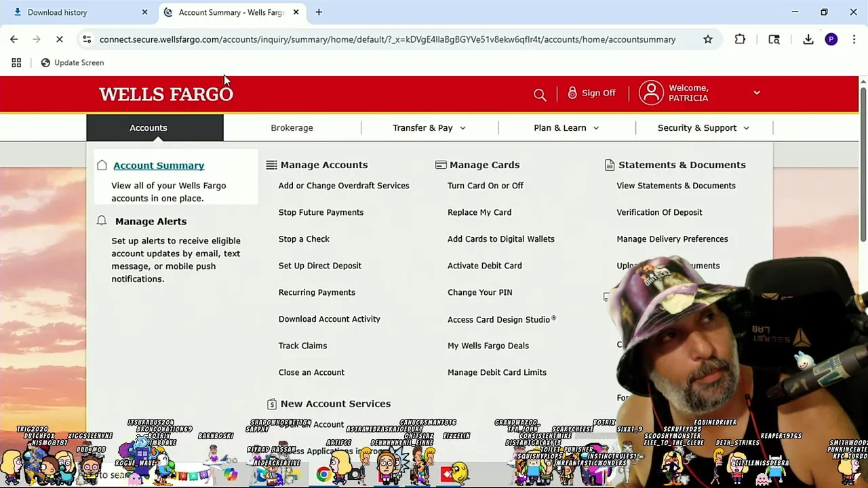Open Download Account Activity

click(x=329, y=319)
